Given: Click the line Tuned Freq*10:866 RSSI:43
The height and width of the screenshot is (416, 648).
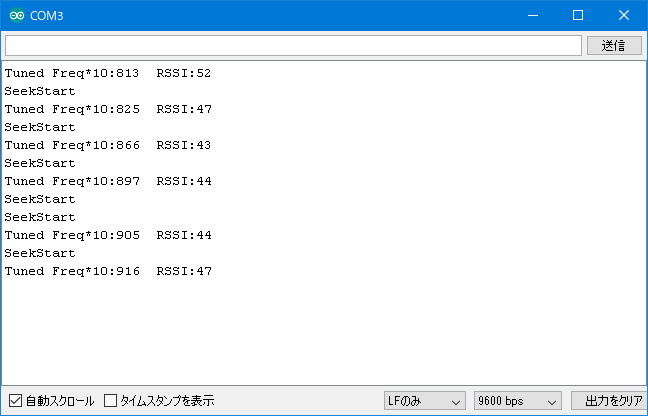Looking at the screenshot, I should [x=108, y=145].
